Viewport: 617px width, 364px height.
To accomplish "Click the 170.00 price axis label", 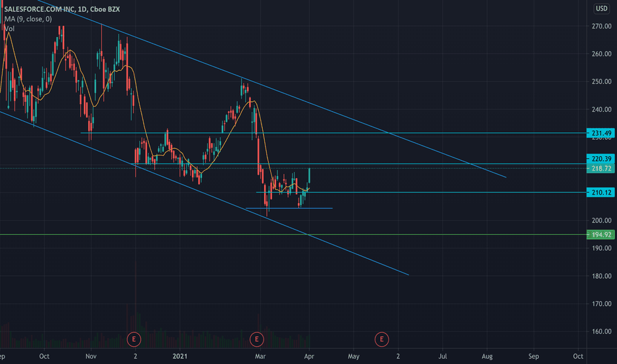I will tap(602, 304).
